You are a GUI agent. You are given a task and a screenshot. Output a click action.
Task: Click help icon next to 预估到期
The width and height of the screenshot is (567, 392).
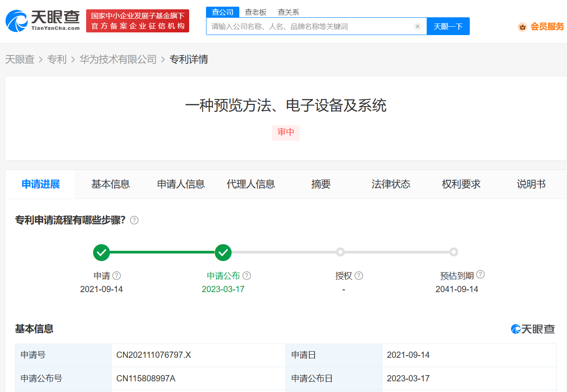[x=480, y=275]
